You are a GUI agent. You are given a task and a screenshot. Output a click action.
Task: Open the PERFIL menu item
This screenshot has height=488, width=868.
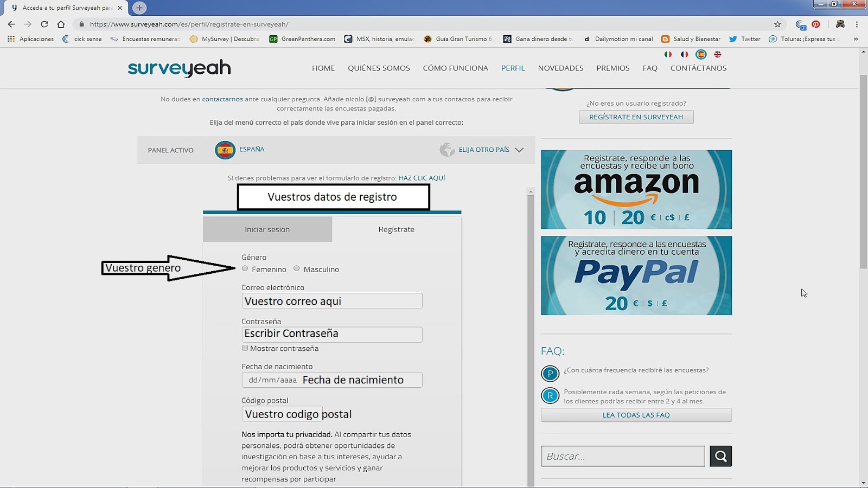(x=513, y=68)
